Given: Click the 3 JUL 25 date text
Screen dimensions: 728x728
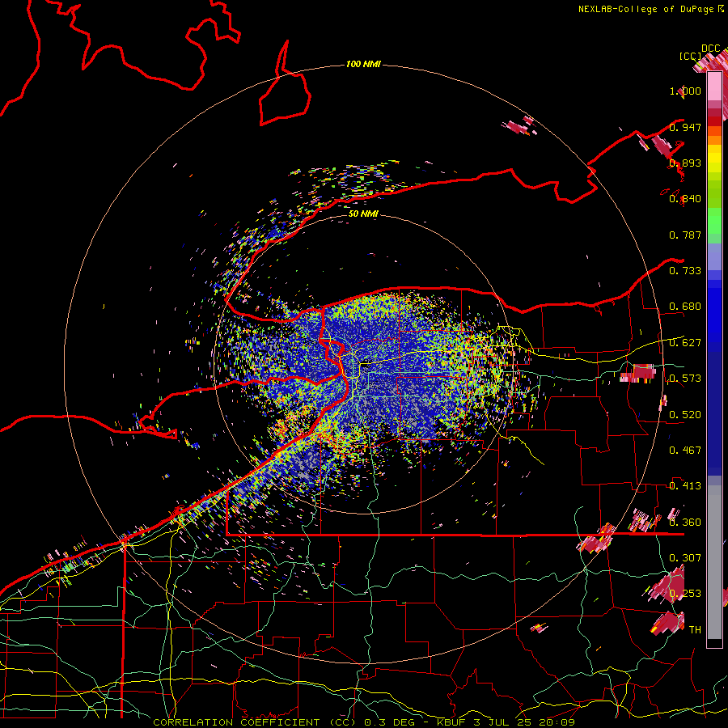Looking at the screenshot, I should 503,722.
